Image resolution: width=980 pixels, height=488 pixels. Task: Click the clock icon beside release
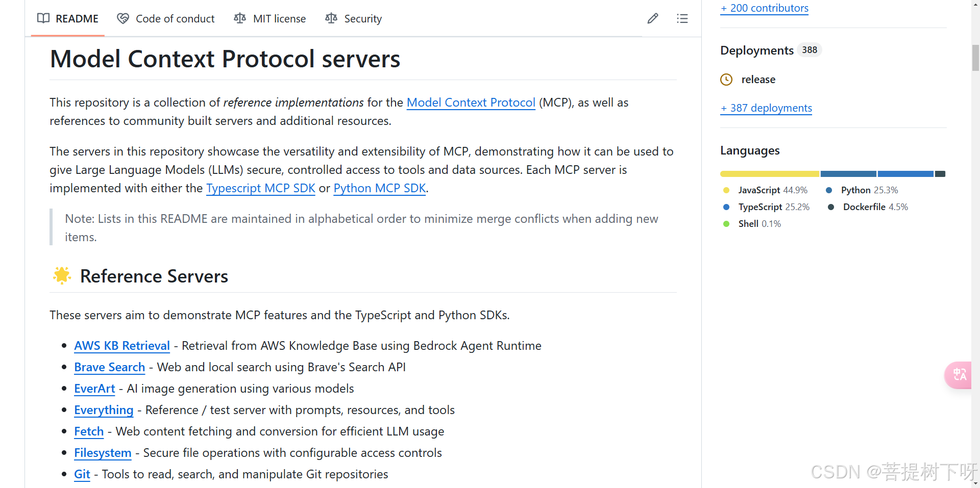click(x=726, y=80)
